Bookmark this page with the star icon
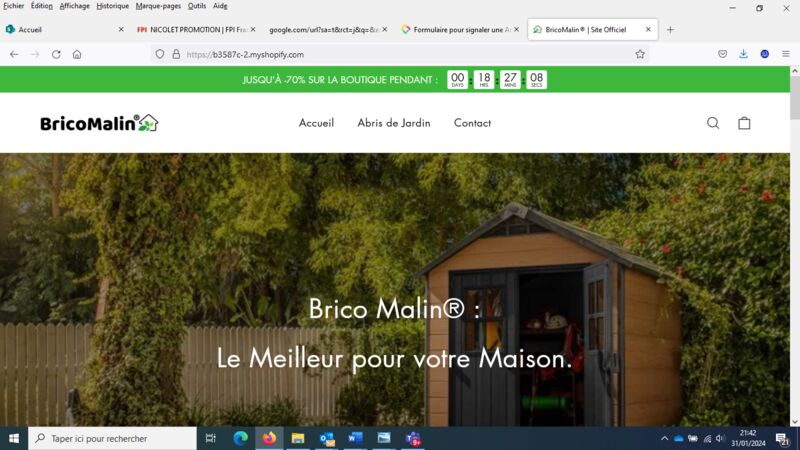Viewport: 800px width, 450px height. pyautogui.click(x=640, y=54)
